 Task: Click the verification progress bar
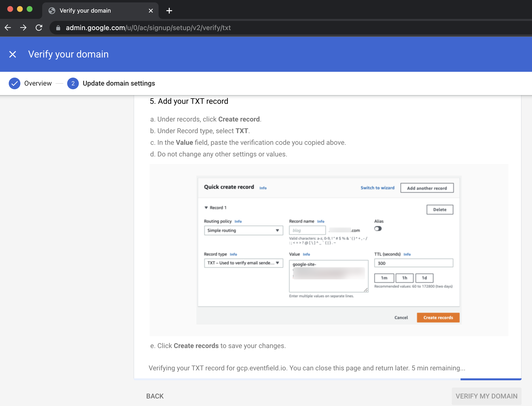pos(328,379)
